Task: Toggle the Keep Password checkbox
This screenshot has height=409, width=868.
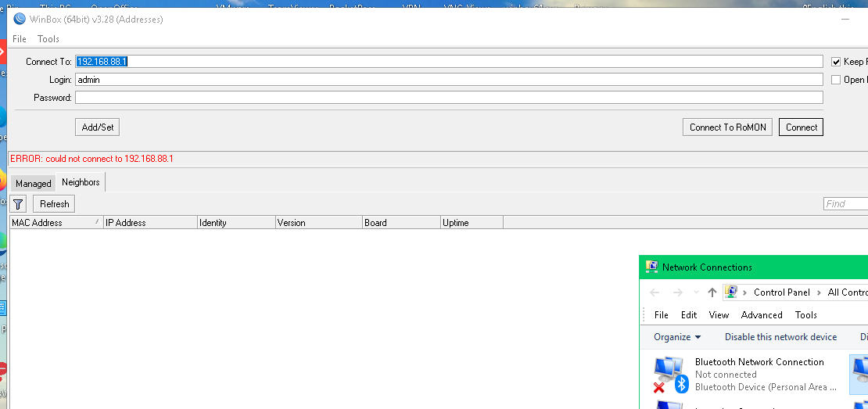Action: 836,62
